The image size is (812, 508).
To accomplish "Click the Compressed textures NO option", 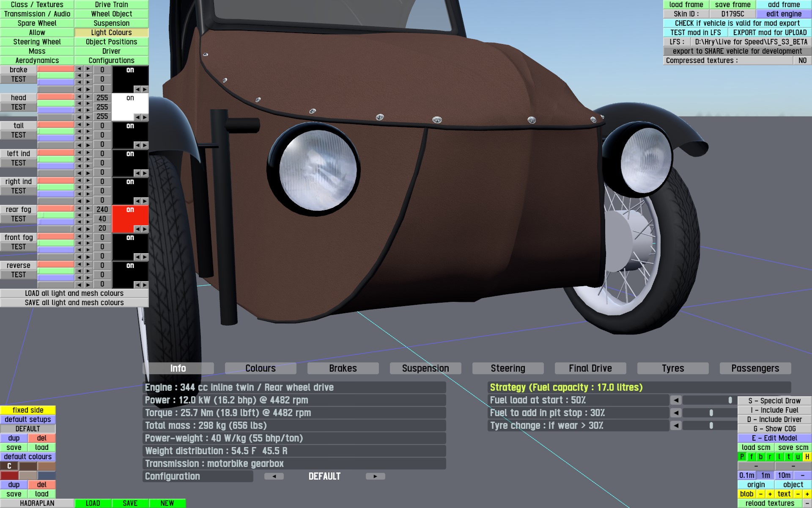I will pos(802,61).
